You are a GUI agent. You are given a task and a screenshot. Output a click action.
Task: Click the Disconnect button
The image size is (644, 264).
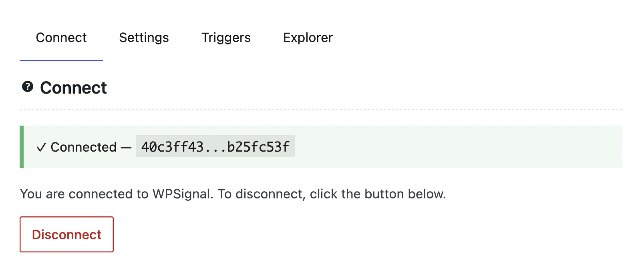point(66,235)
